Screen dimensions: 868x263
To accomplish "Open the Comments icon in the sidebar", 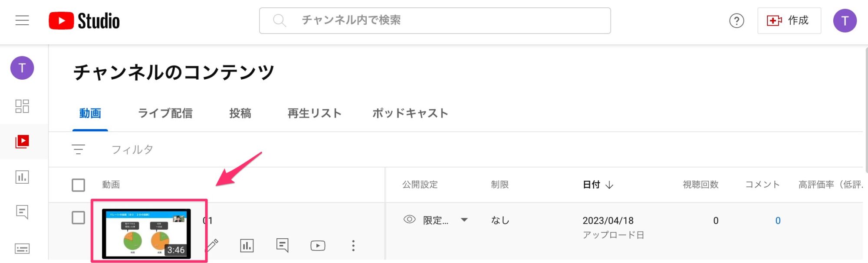I will pyautogui.click(x=22, y=212).
